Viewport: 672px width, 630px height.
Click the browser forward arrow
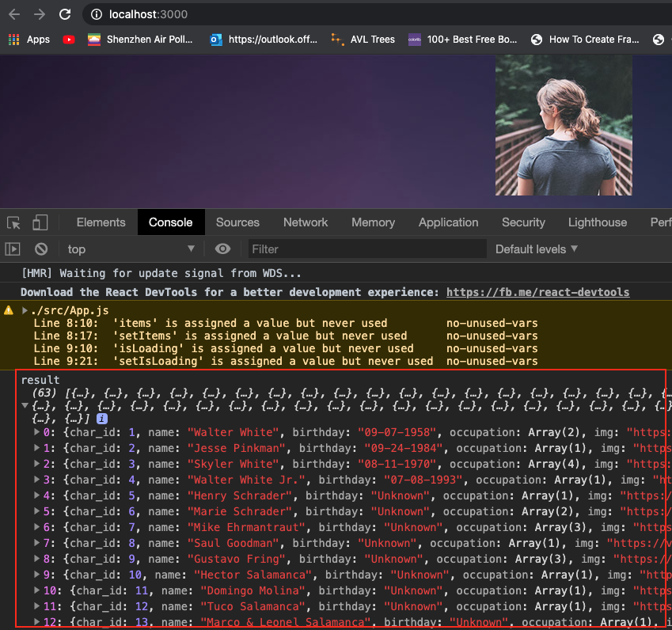[40, 14]
